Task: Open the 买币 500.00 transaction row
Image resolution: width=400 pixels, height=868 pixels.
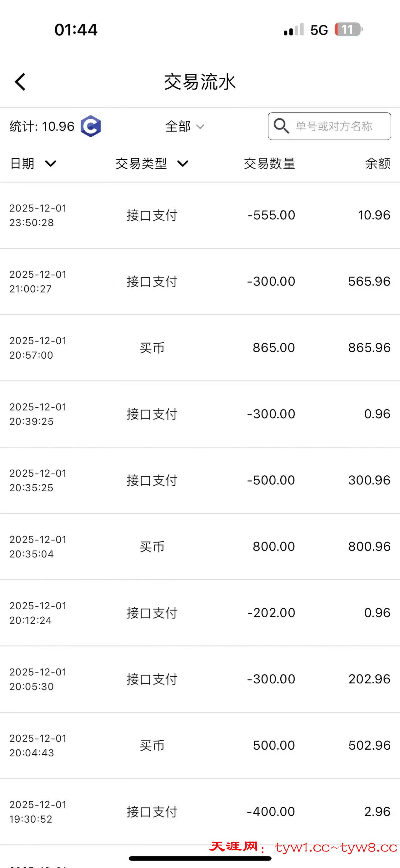Action: 200,745
